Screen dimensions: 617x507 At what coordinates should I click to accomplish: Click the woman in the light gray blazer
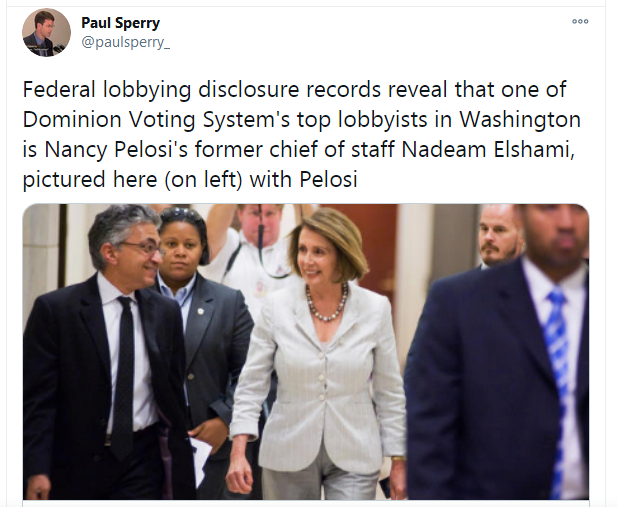click(x=319, y=354)
